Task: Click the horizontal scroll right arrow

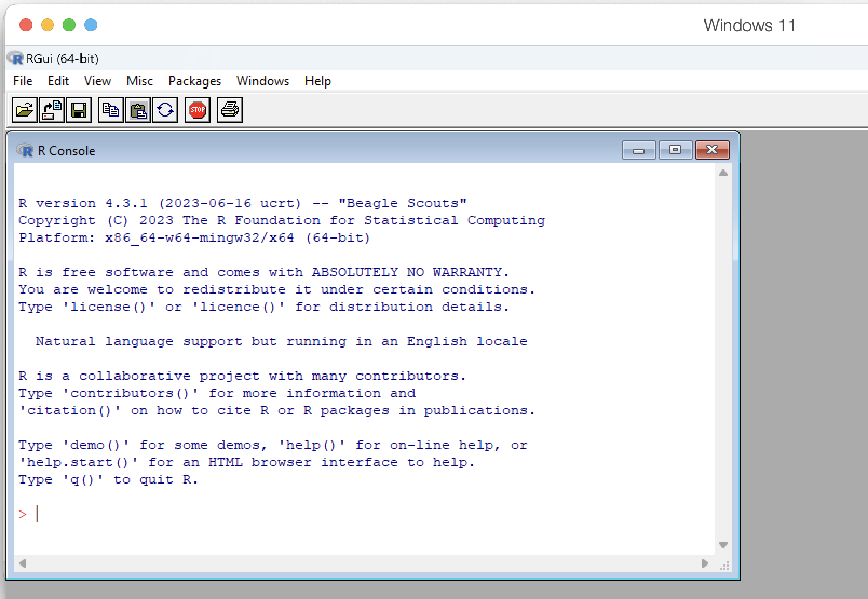Action: [704, 563]
